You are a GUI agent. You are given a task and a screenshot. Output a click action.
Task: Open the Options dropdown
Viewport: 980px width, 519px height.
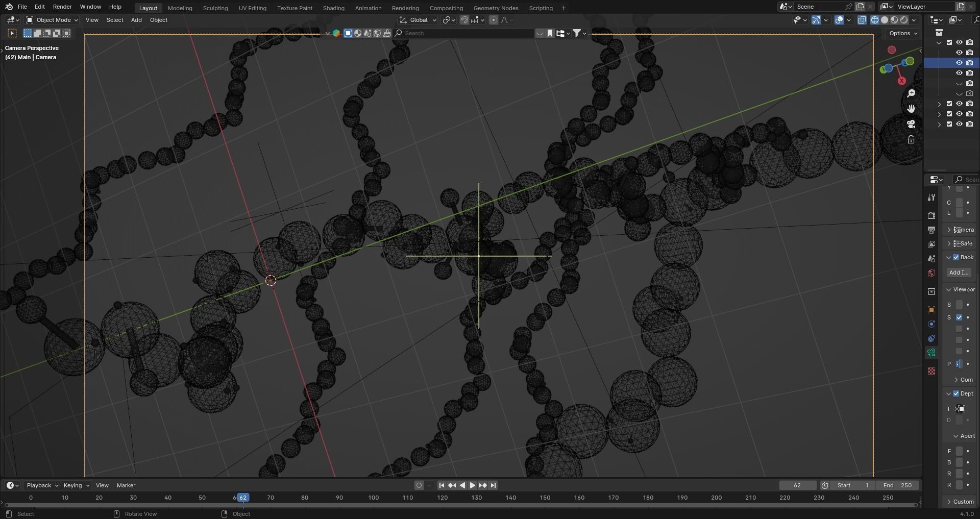903,33
